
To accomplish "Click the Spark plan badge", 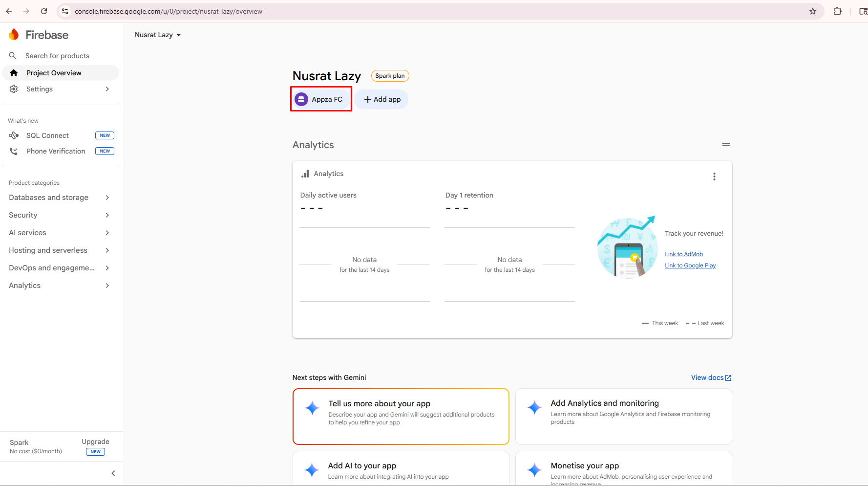I will [x=390, y=76].
